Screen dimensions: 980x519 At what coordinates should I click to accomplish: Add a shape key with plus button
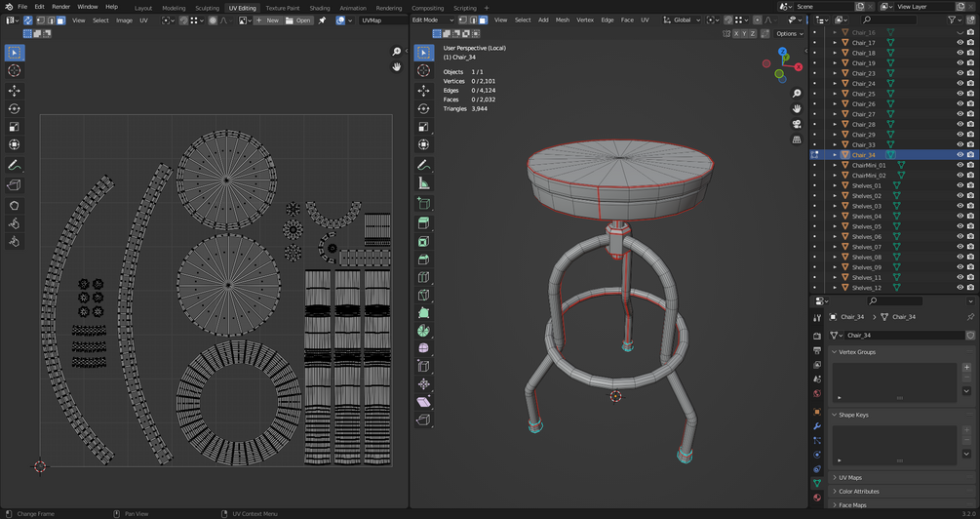tap(966, 430)
